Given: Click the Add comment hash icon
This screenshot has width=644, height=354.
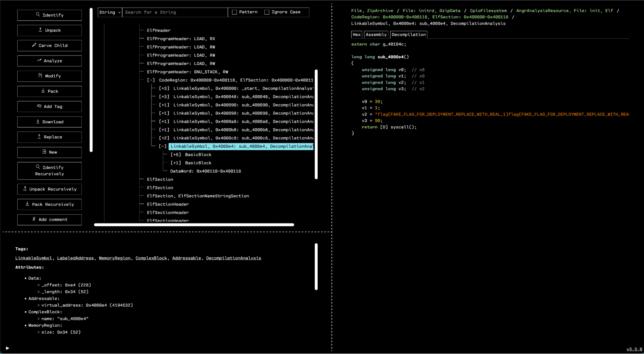Looking at the screenshot, I should click(x=34, y=219).
